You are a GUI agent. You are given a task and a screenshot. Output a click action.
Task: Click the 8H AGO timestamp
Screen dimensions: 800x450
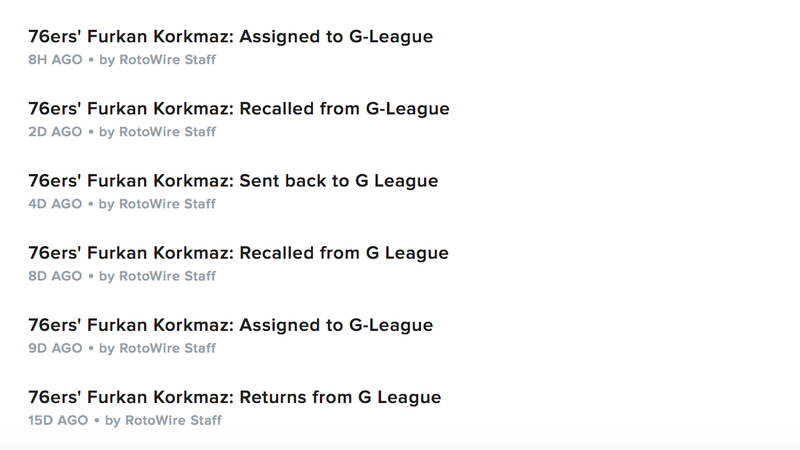point(55,60)
